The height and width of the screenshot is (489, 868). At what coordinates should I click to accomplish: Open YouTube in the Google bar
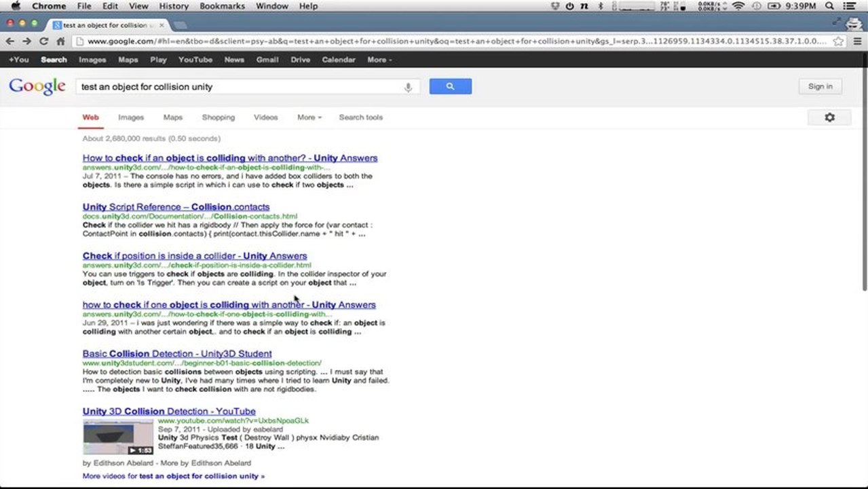click(x=195, y=60)
